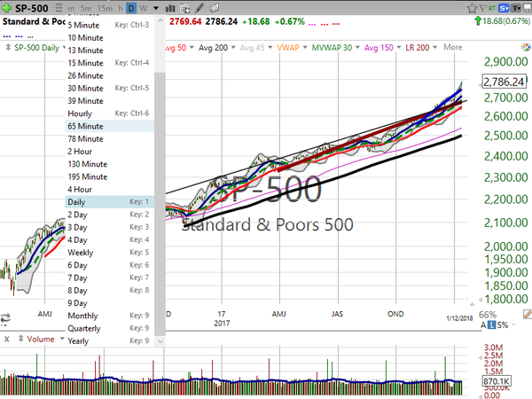Click the SP-500 symbol name
Image resolution: width=532 pixels, height=399 pixels.
click(x=32, y=8)
